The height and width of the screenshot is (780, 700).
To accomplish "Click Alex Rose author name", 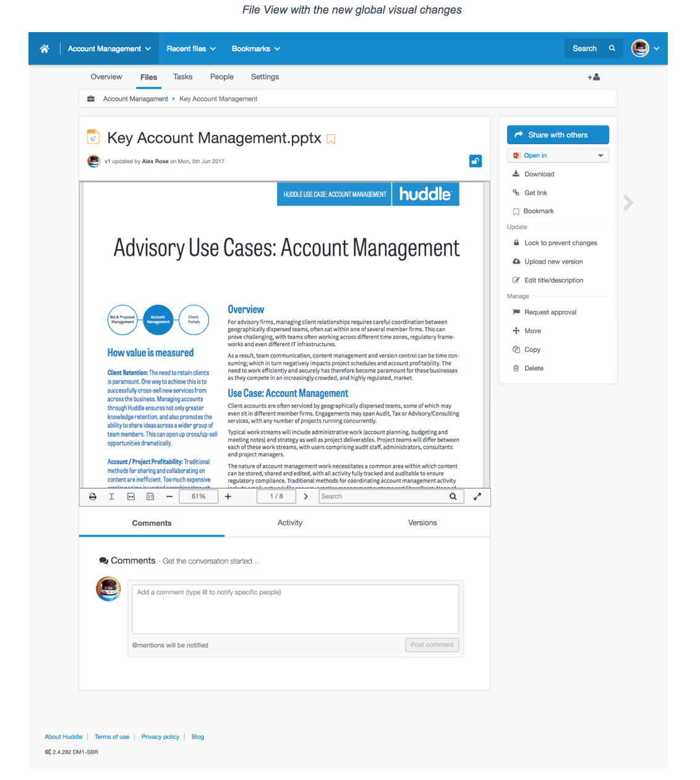I will pyautogui.click(x=155, y=161).
